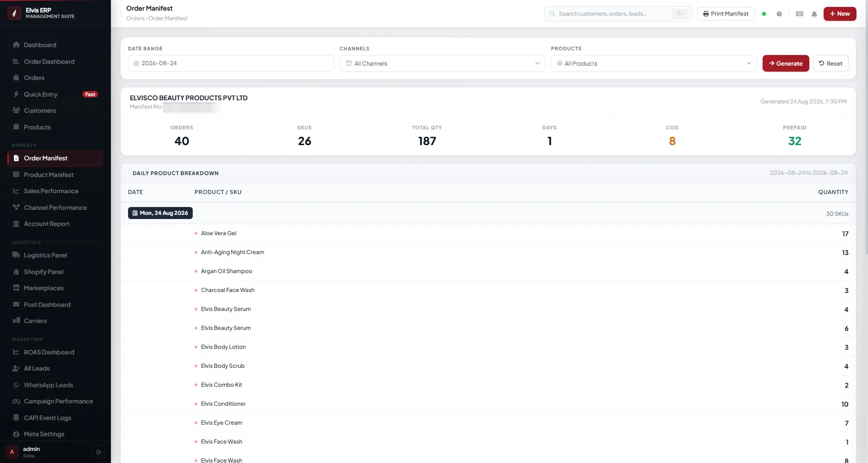Click the Quick Entry lightning bolt icon
868x463 pixels.
[16, 94]
